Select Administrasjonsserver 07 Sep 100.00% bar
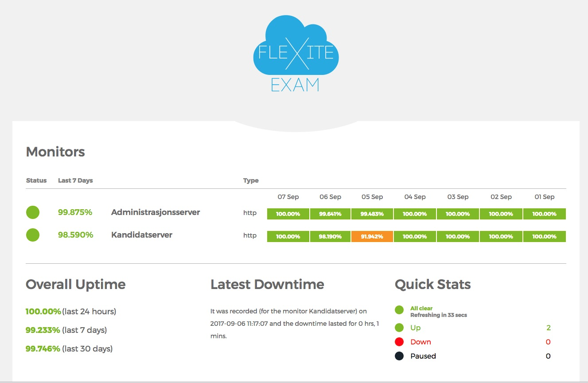588x383 pixels. 288,214
